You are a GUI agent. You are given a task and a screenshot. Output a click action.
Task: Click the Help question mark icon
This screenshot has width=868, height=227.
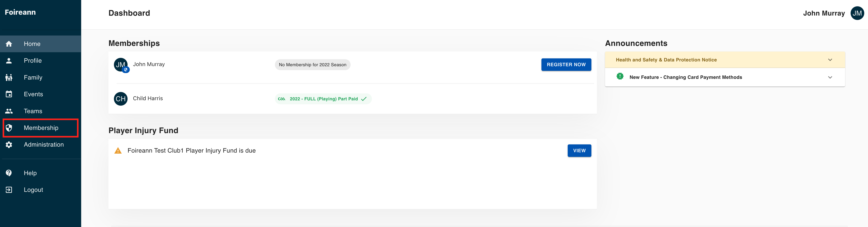point(9,173)
